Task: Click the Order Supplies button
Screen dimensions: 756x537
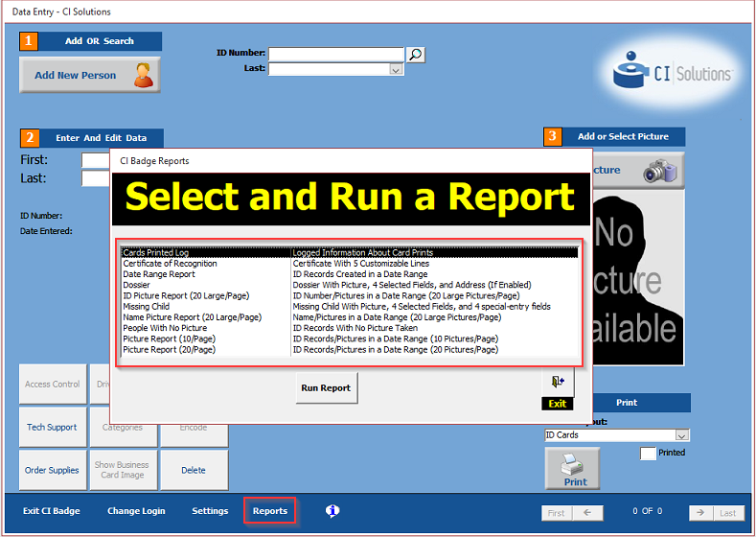Action: 52,470
